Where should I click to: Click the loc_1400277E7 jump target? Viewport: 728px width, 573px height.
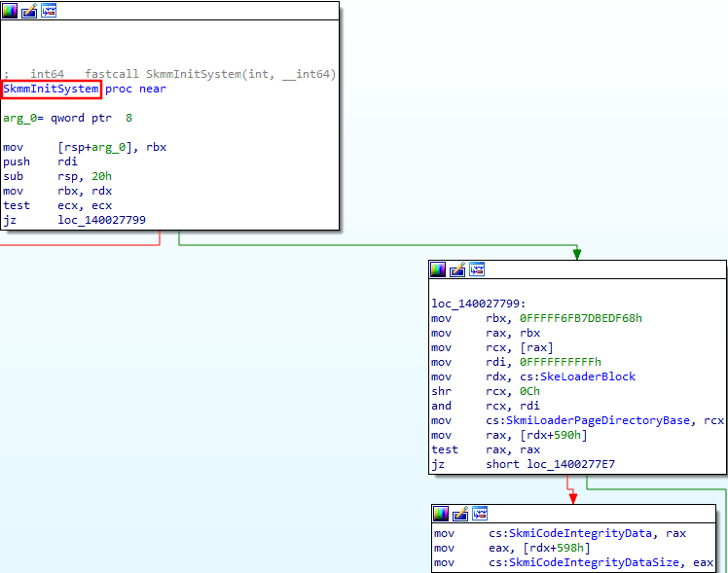(x=573, y=465)
